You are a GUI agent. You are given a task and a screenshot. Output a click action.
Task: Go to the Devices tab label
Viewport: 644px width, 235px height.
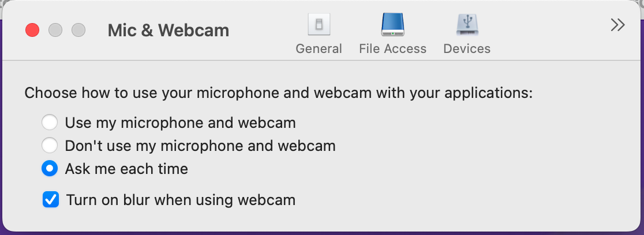click(467, 49)
